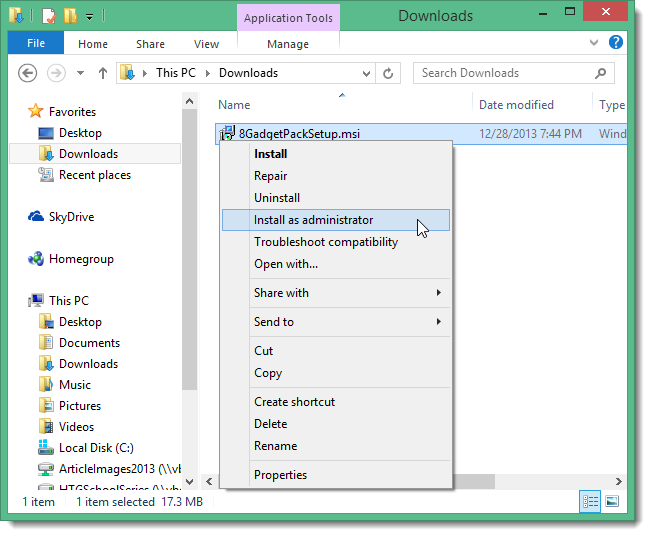Choose Install as administrator
650x536 pixels.
[x=336, y=220]
